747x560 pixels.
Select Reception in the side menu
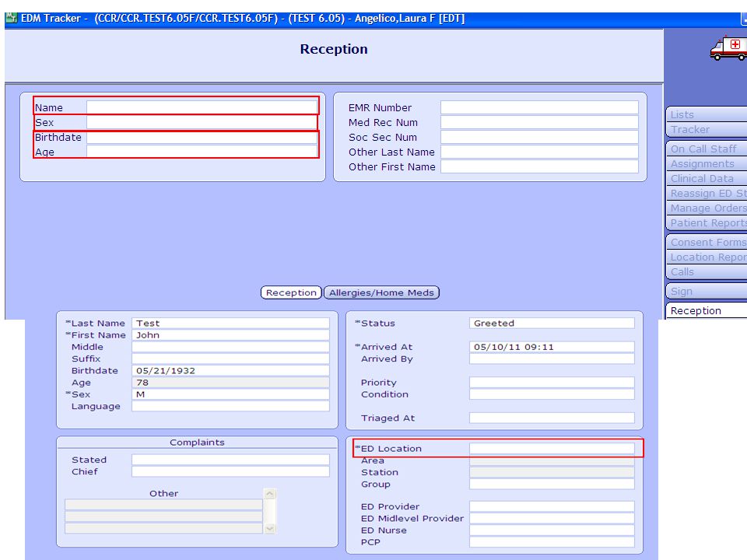pyautogui.click(x=707, y=310)
